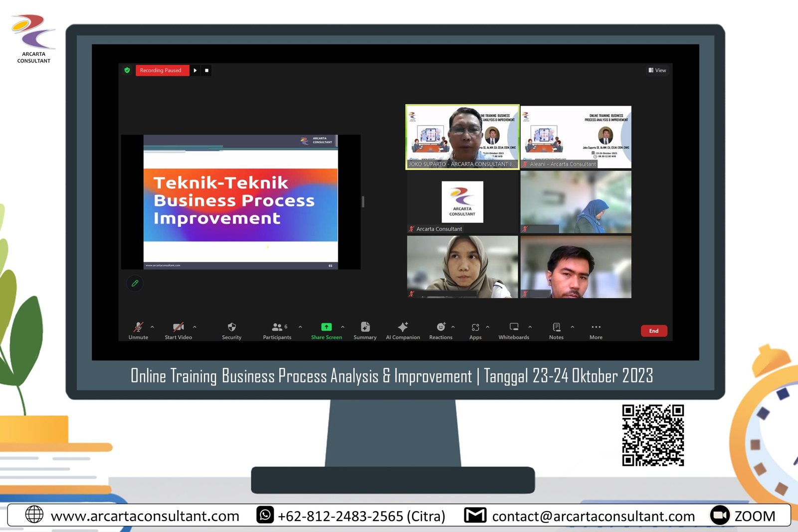Open the Whiteboards tool
This screenshot has height=532, width=798.
[x=514, y=328]
